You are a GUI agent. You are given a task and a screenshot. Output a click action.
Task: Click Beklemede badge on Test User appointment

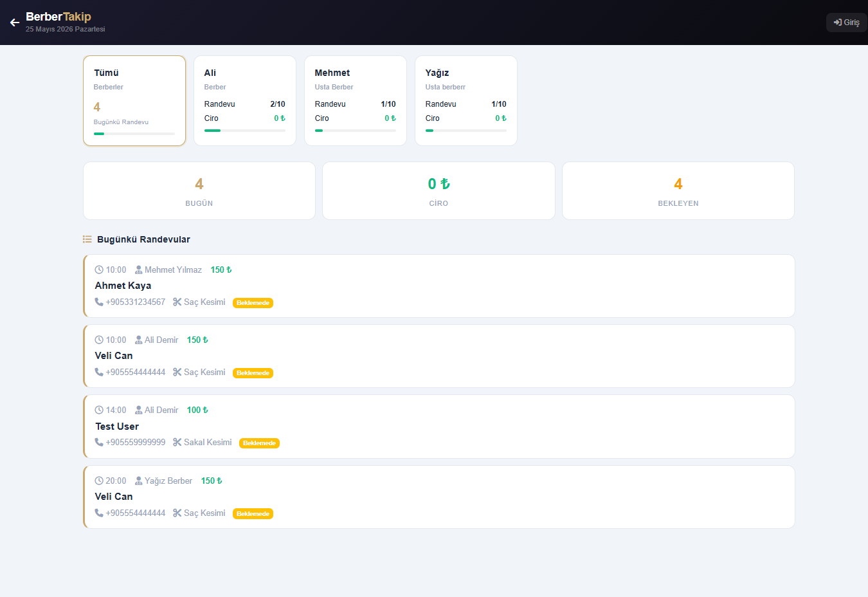coord(260,443)
